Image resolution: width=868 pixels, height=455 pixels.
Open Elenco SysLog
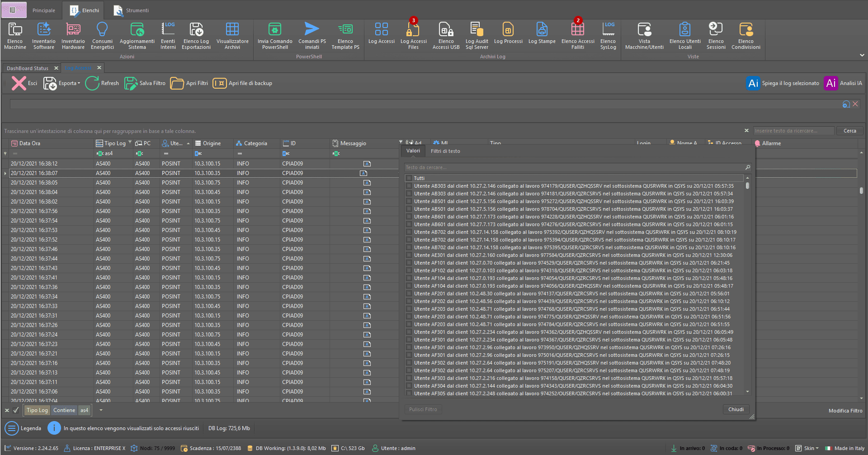pos(608,36)
